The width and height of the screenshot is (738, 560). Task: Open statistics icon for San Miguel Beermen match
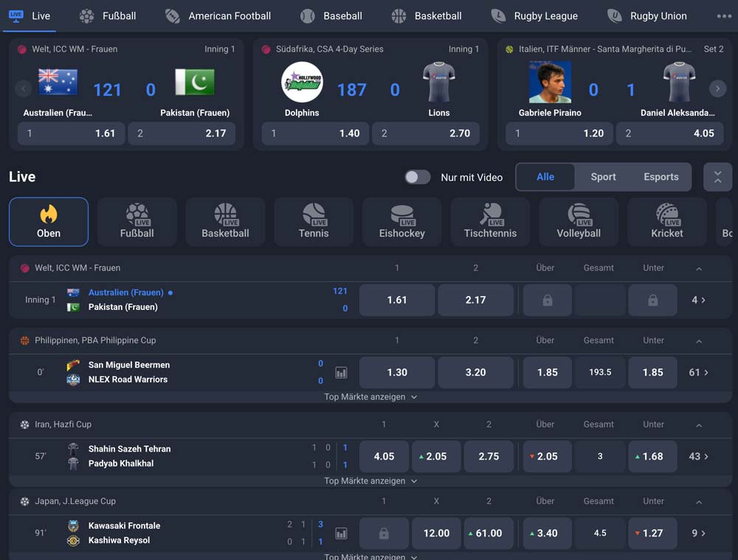[341, 373]
